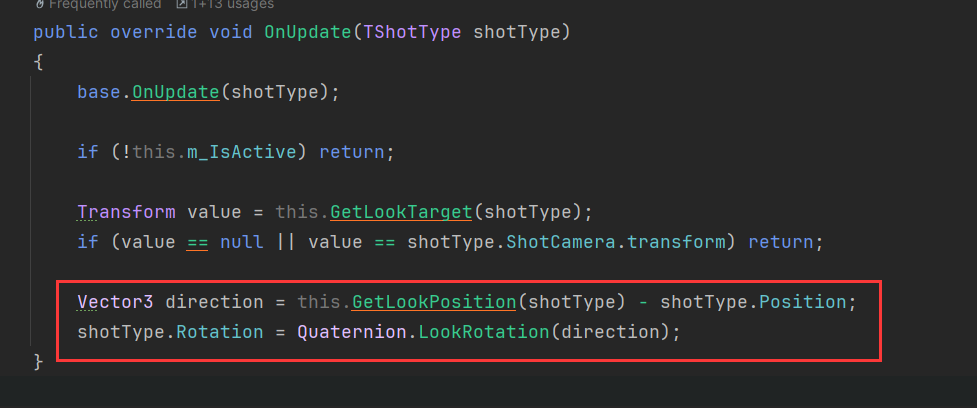This screenshot has height=408, width=977.
Task: Click OnUpdate in the method declaration
Action: 308,32
